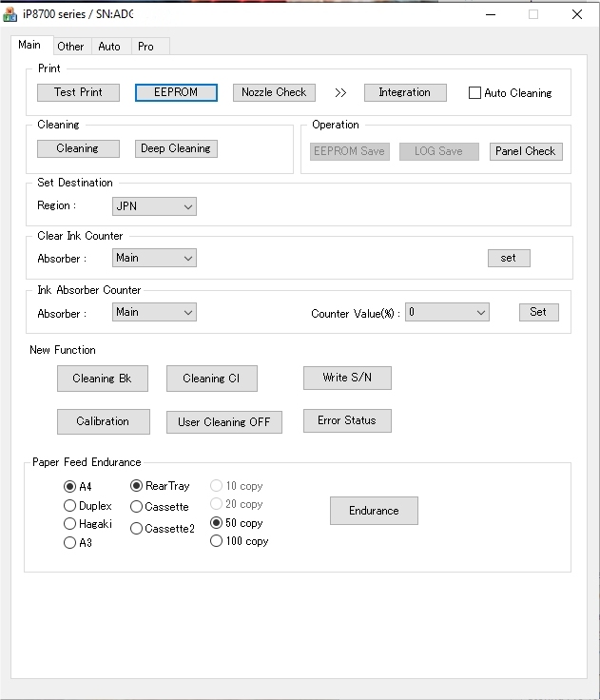The width and height of the screenshot is (600, 700).
Task: Click the Test Print button
Action: coord(78,92)
